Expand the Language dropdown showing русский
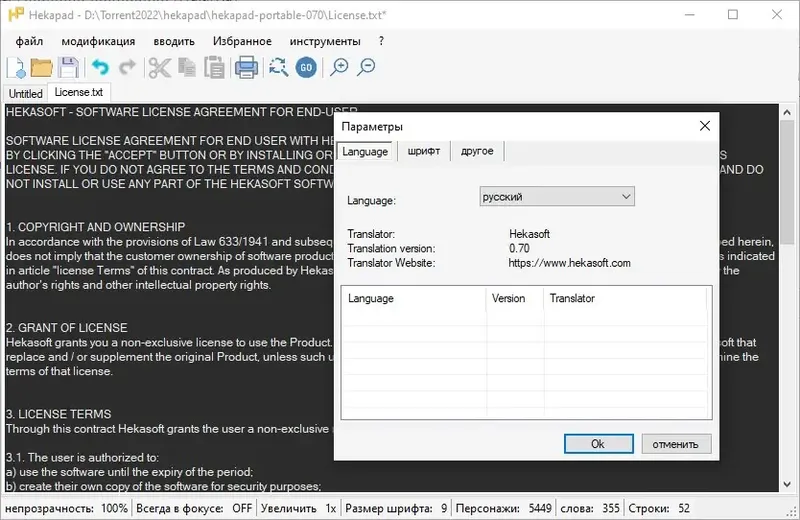Image resolution: width=800 pixels, height=520 pixels. coord(557,196)
